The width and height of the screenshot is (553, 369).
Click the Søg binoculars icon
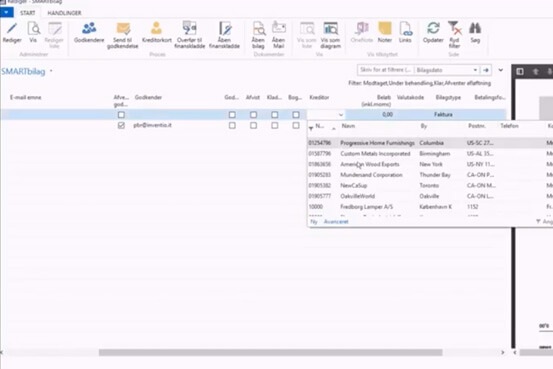pos(475,28)
